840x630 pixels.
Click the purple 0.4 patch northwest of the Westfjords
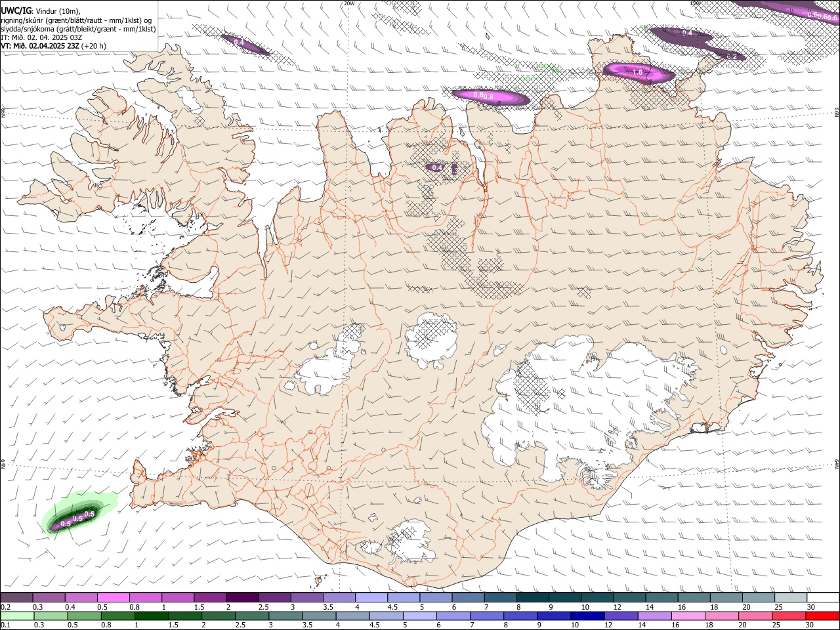244,44
